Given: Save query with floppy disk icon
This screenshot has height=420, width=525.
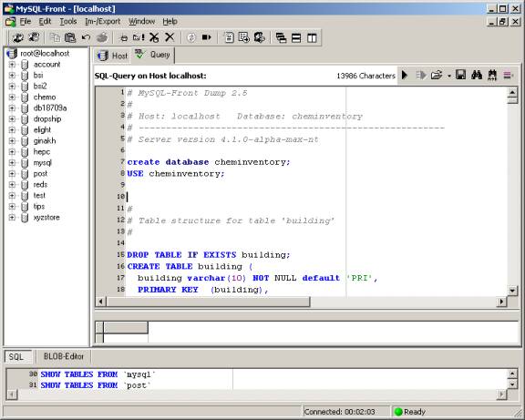Looking at the screenshot, I should coord(460,75).
